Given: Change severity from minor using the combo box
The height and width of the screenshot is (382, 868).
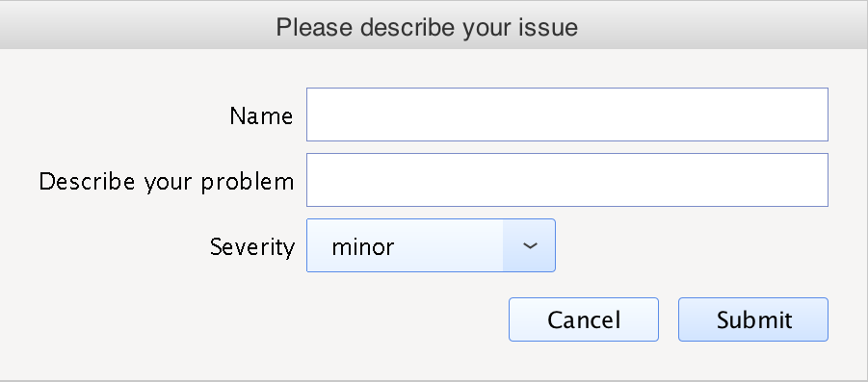Looking at the screenshot, I should pos(431,245).
